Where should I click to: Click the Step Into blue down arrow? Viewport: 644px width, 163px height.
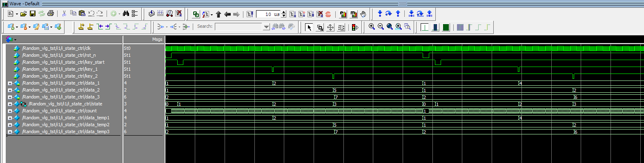point(380,14)
